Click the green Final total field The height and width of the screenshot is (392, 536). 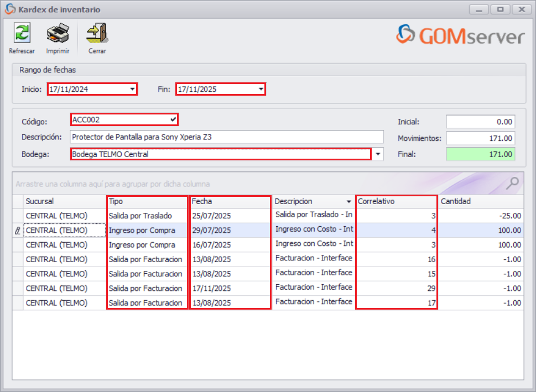click(x=480, y=154)
